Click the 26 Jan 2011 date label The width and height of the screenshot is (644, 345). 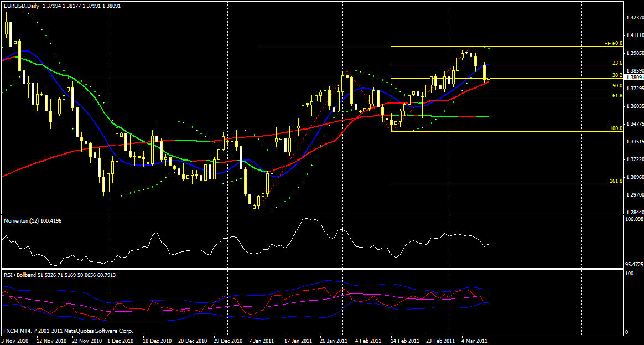[x=335, y=341]
